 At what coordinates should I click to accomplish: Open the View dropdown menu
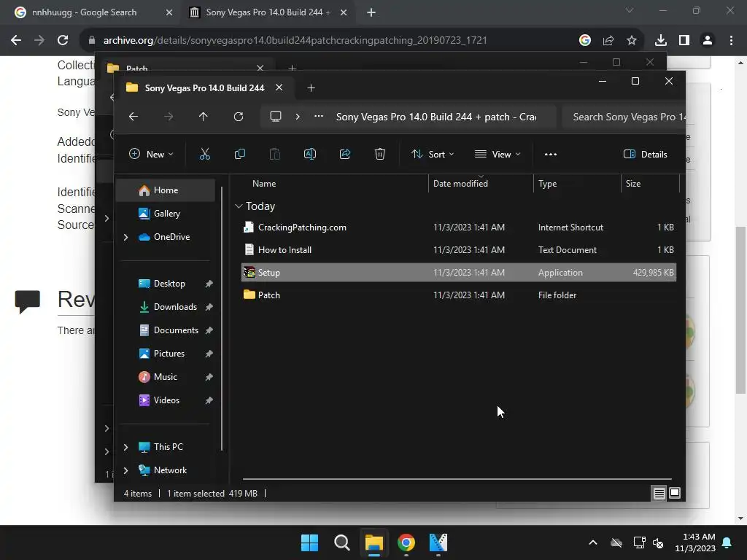pyautogui.click(x=498, y=154)
